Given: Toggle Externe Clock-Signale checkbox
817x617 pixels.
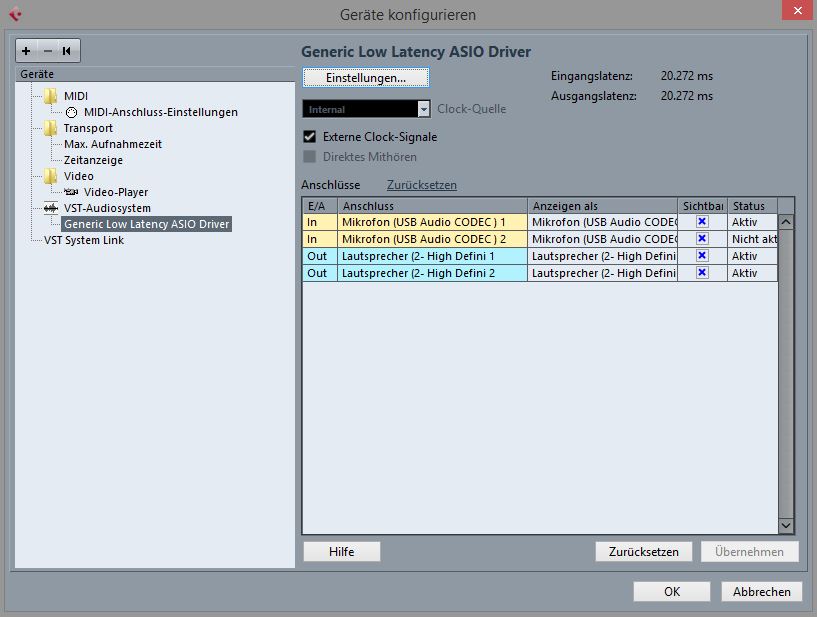Looking at the screenshot, I should [x=310, y=137].
